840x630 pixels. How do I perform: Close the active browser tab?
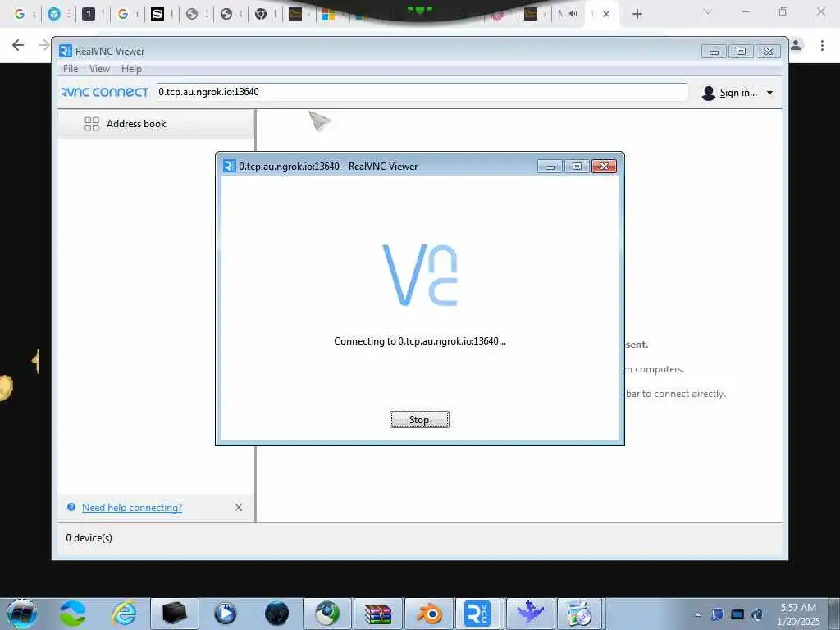[606, 14]
